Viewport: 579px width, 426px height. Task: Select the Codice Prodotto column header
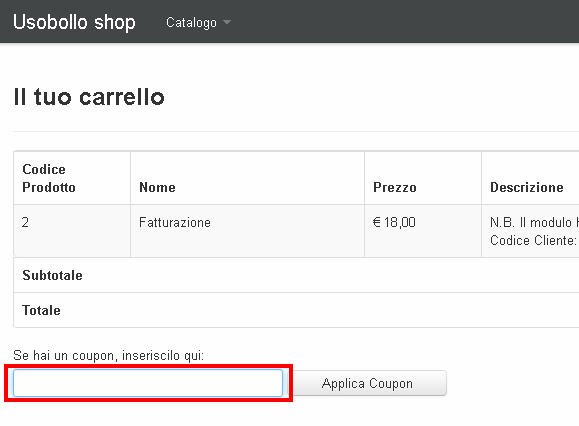pos(49,178)
